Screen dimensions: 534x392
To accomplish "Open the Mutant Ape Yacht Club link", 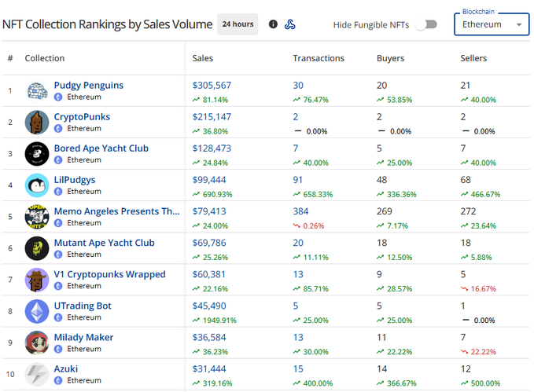I will pos(105,243).
